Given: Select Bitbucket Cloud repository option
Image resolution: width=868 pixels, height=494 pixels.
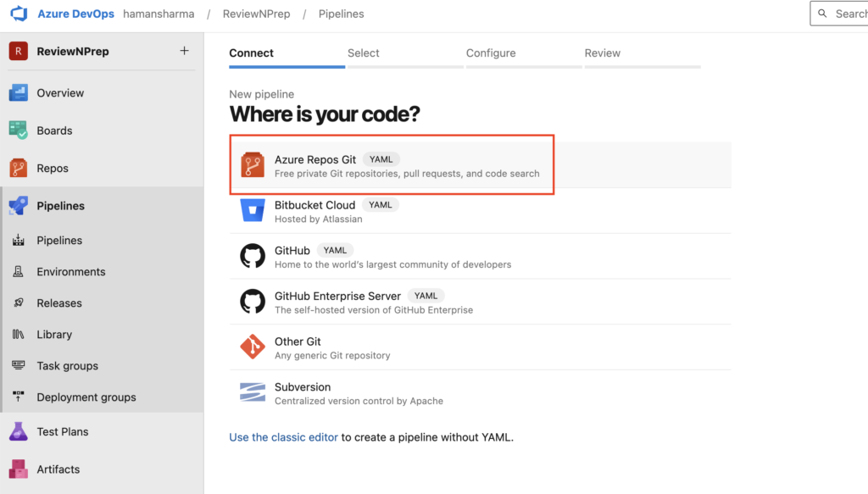Looking at the screenshot, I should [481, 211].
